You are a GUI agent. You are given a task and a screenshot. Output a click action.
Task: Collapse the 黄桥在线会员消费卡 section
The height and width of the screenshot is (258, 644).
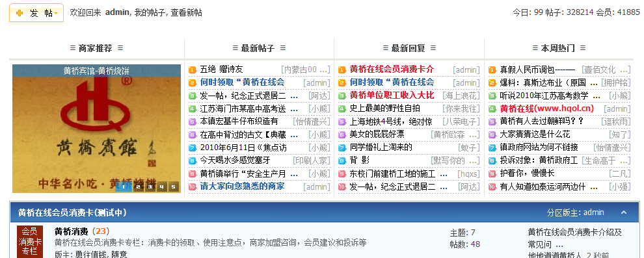click(623, 213)
